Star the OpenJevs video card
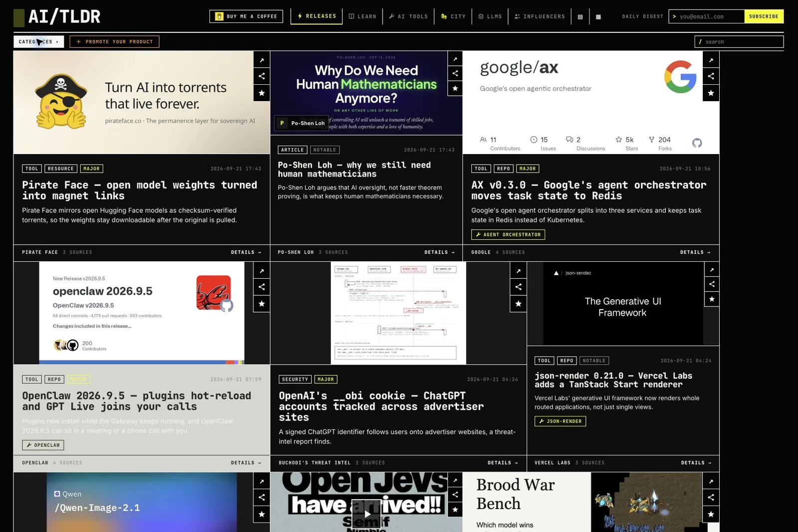The width and height of the screenshot is (798, 532). 455,510
